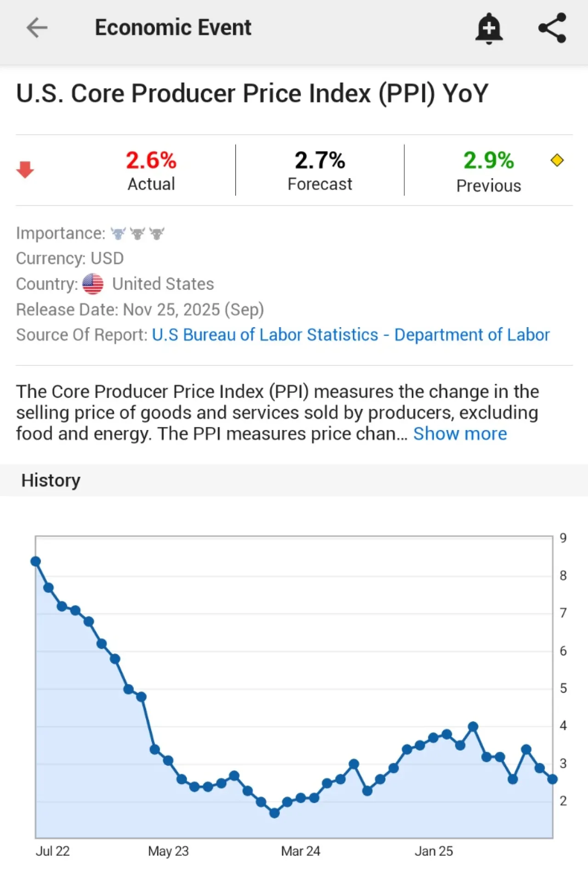Click the first data point on chart
588x871 pixels.
pos(36,561)
